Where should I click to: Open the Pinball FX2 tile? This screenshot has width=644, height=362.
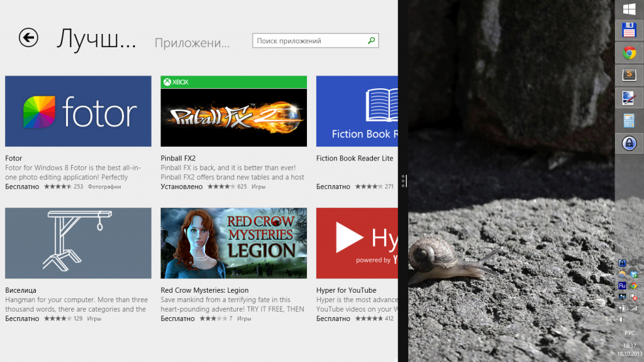coord(233,111)
